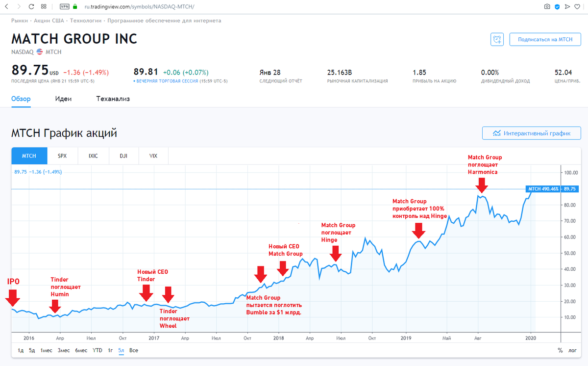Click the alarm clock alert icon button

tap(497, 40)
